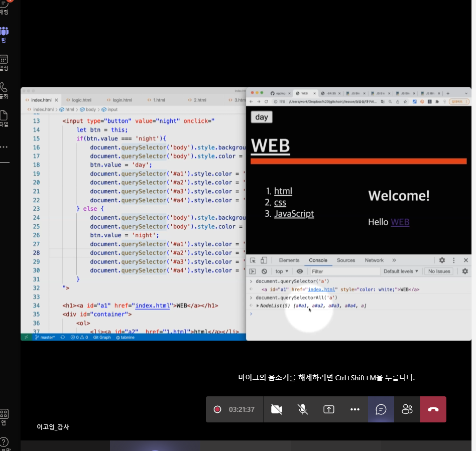Open the Teams calendar icon

tap(4, 63)
